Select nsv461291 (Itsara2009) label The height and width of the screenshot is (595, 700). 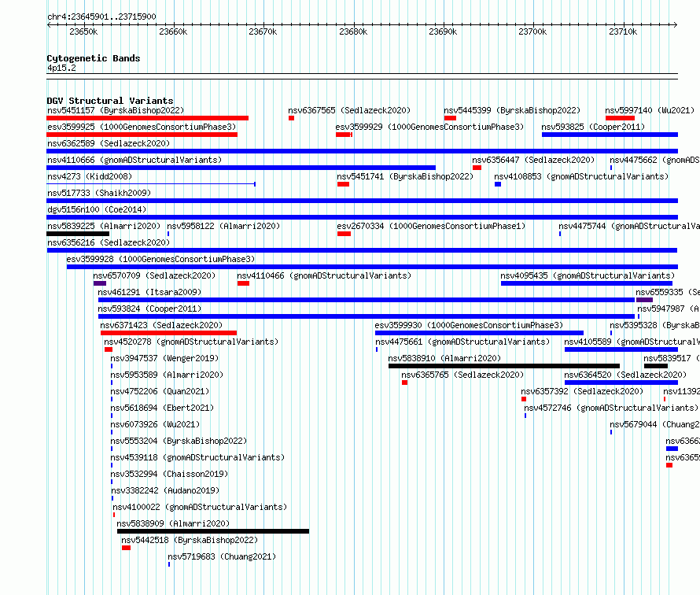tap(149, 292)
